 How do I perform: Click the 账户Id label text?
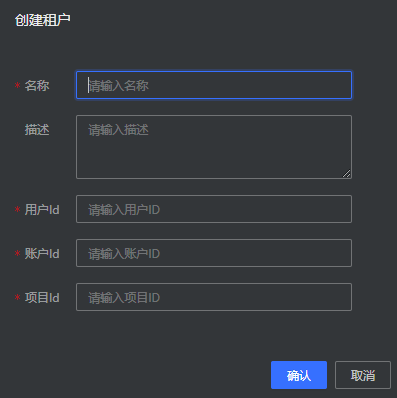pyautogui.click(x=42, y=254)
